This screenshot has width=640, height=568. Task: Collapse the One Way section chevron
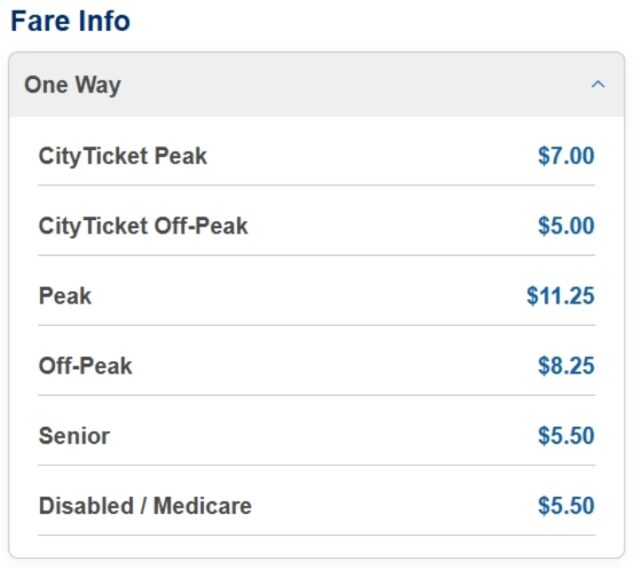[x=598, y=85]
